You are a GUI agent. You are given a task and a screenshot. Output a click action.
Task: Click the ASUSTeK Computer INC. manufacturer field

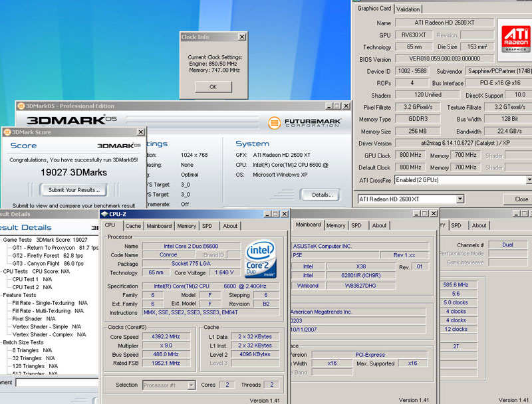pos(360,246)
